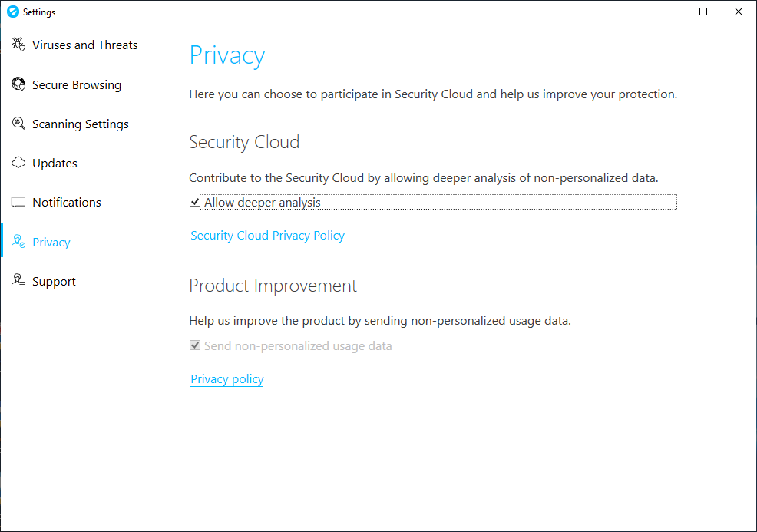Image resolution: width=757 pixels, height=532 pixels.
Task: Go to the Secure Browsing settings label
Action: pyautogui.click(x=76, y=85)
